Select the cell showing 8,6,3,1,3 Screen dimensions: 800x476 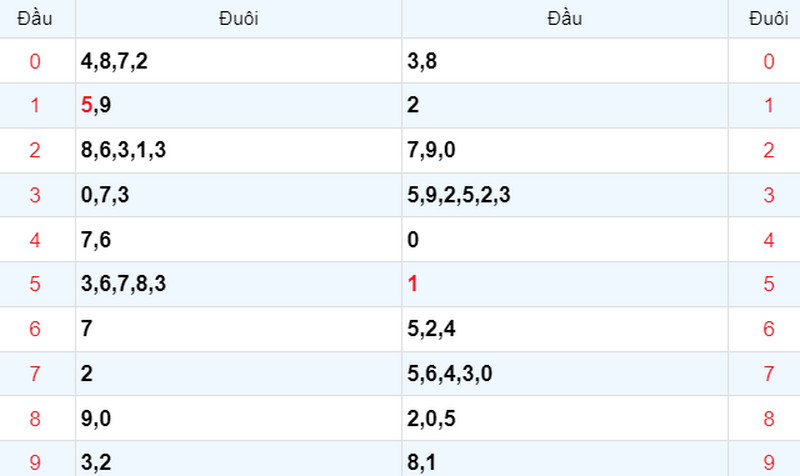click(x=238, y=150)
